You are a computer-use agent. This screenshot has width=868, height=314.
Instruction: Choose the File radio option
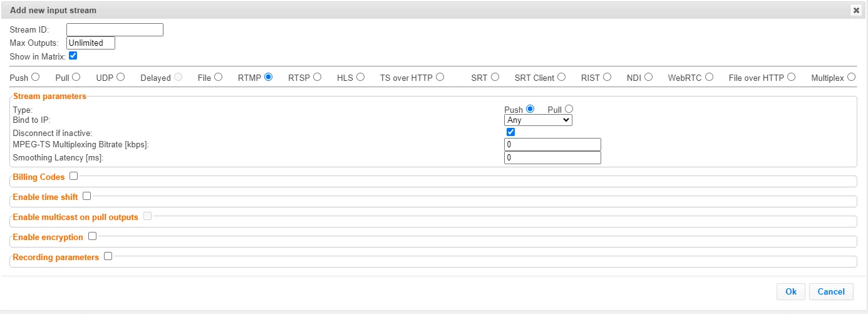click(218, 77)
